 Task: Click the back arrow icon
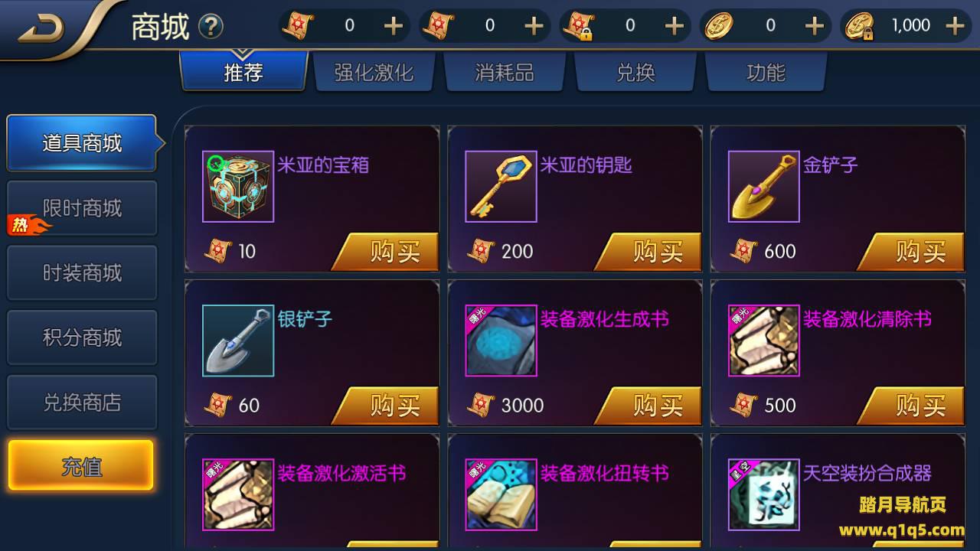(41, 28)
